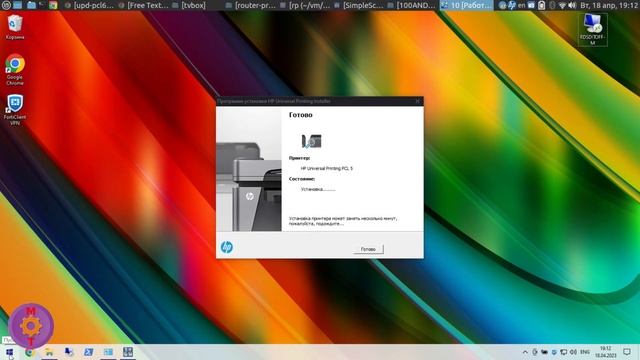This screenshot has width=640, height=360.
Task: Open File Explorer from the Windows taskbar
Action: (49, 352)
